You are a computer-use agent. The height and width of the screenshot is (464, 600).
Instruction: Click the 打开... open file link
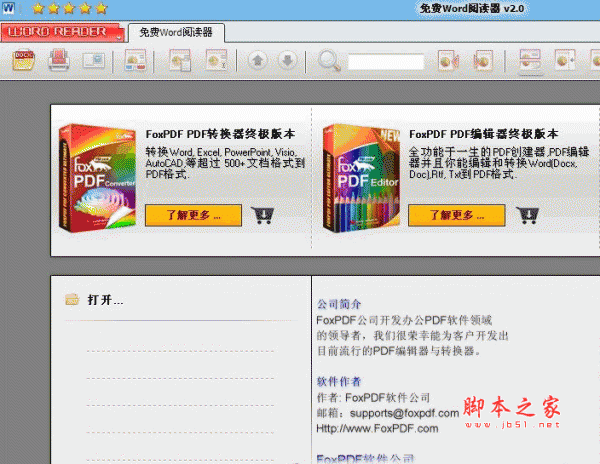pos(105,300)
